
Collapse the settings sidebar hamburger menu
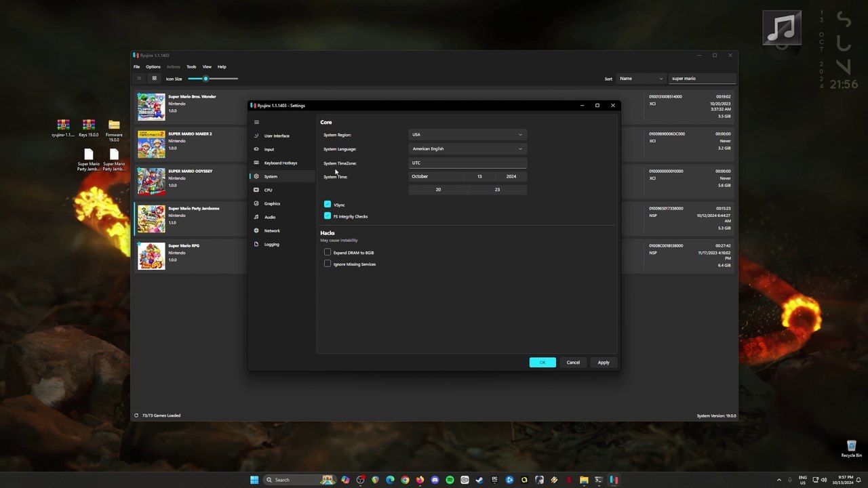tap(256, 122)
